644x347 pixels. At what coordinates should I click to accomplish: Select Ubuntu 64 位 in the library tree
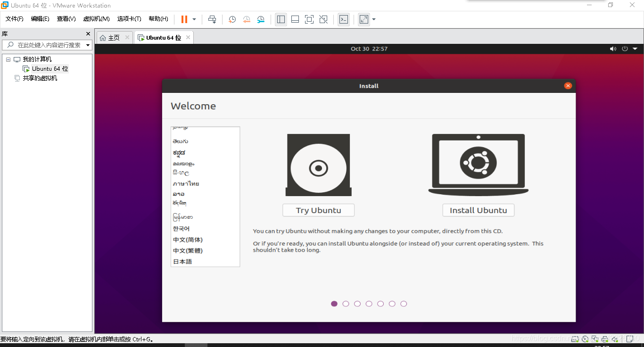point(50,69)
